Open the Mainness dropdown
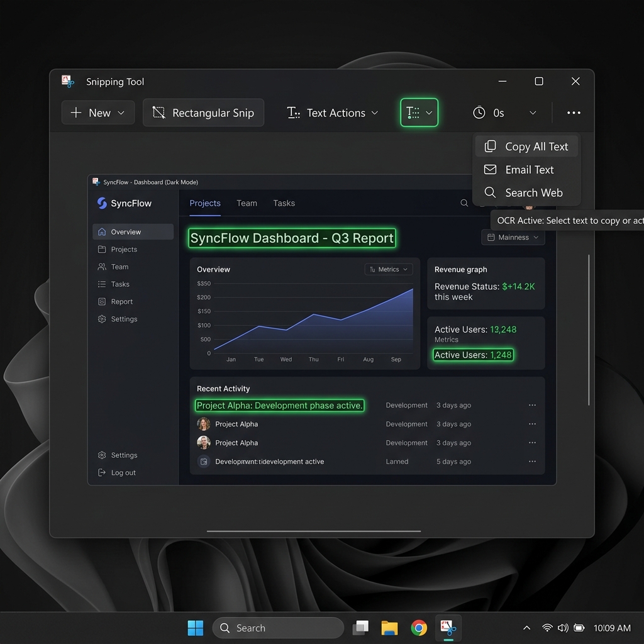Screen dimensions: 644x644 [x=513, y=237]
